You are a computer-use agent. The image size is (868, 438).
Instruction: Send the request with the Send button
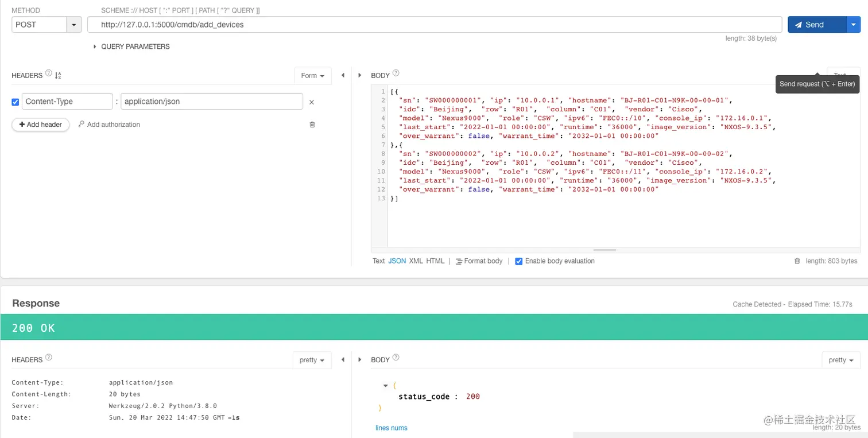[817, 25]
